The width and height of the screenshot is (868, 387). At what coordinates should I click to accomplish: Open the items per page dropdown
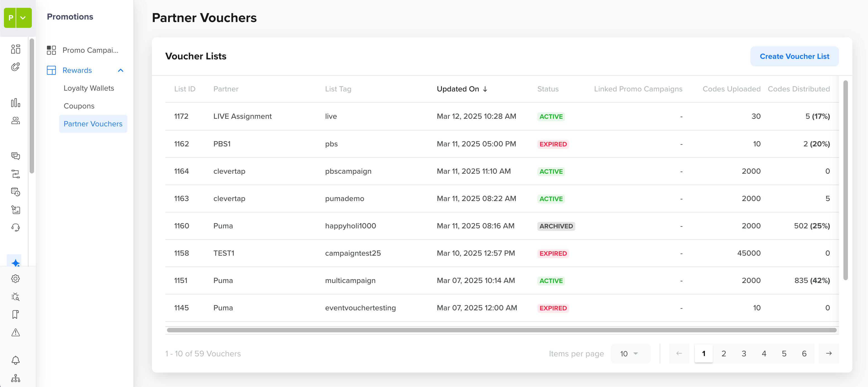[x=629, y=354]
